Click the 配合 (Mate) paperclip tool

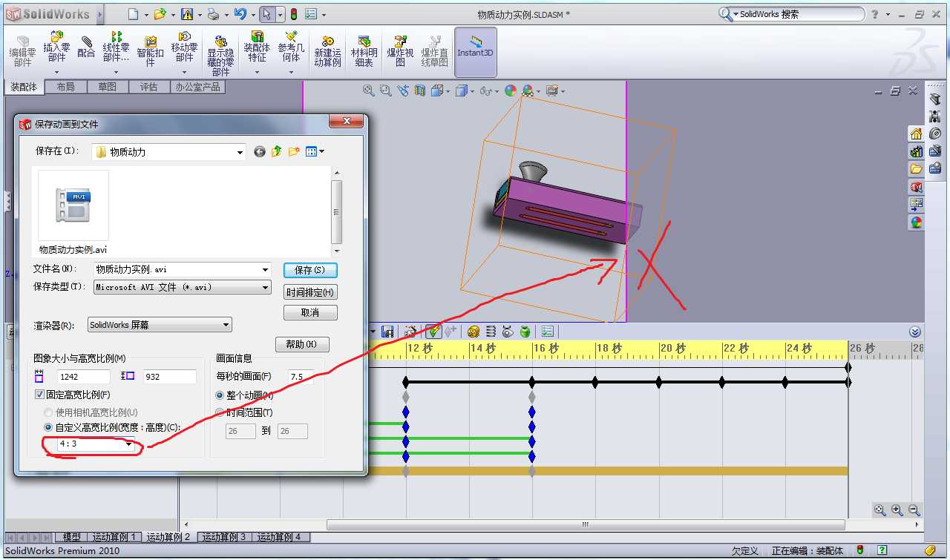tap(86, 47)
